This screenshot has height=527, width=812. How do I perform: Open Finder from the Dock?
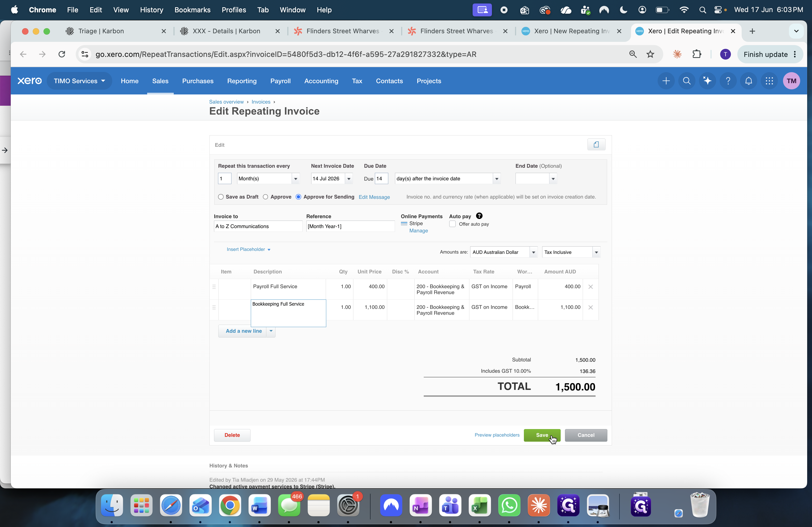[112, 505]
